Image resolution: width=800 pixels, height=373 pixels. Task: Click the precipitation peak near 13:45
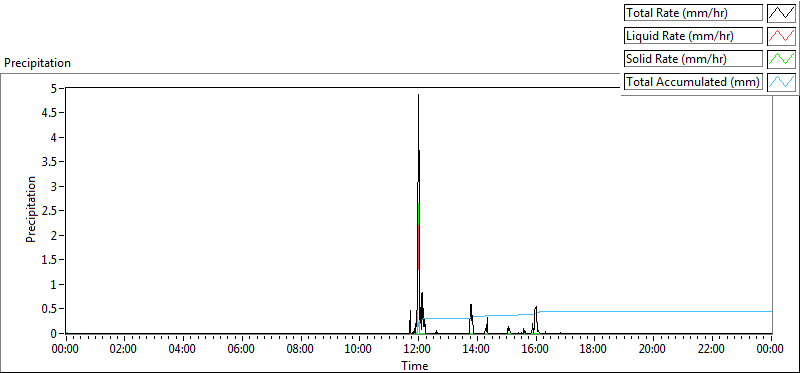(x=471, y=306)
